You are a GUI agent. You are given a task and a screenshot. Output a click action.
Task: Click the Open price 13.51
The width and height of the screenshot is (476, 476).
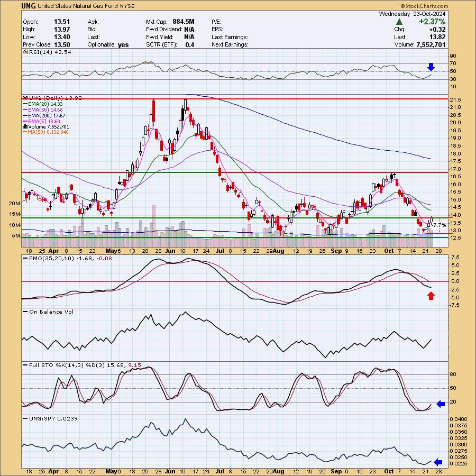[x=62, y=22]
